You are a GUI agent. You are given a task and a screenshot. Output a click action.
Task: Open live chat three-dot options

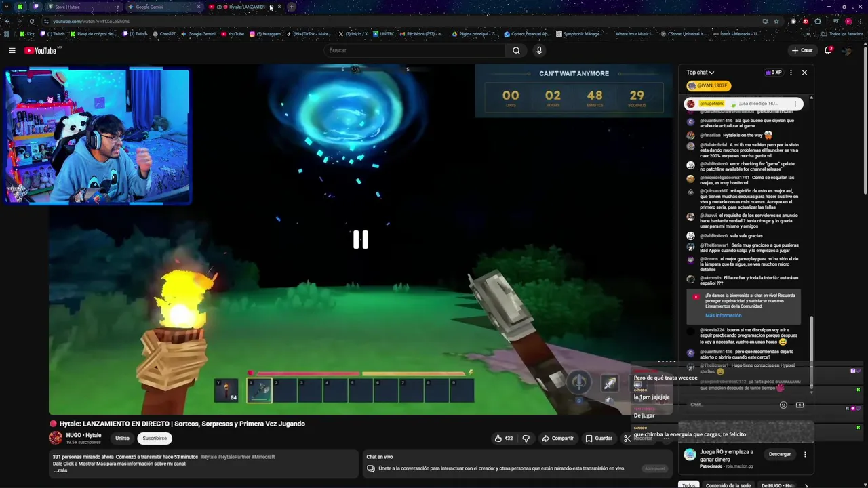(791, 73)
